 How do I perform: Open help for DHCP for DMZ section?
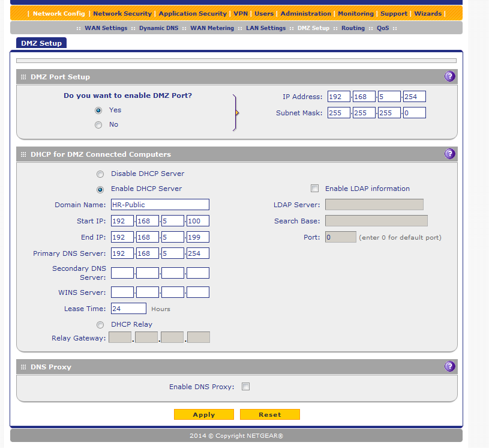(x=449, y=154)
